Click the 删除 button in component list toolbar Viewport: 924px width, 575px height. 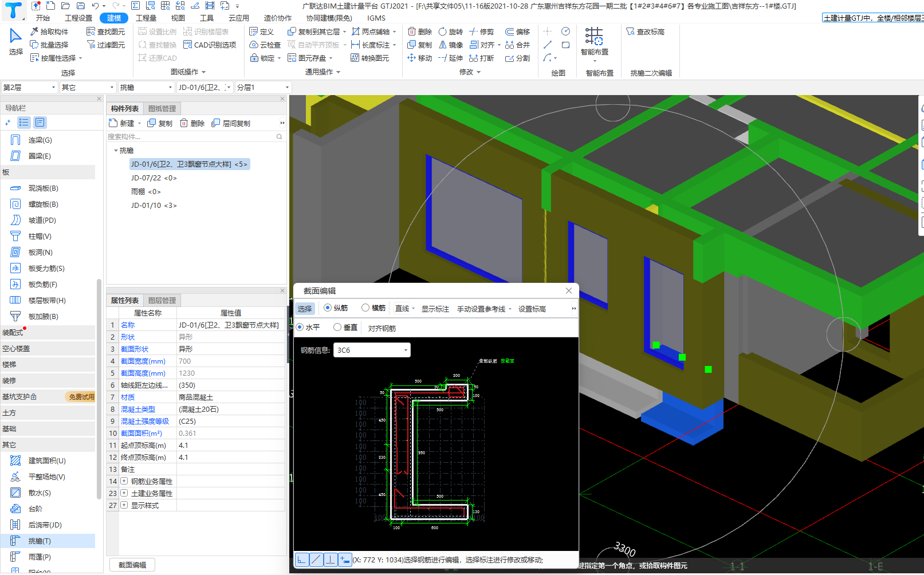pyautogui.click(x=192, y=123)
